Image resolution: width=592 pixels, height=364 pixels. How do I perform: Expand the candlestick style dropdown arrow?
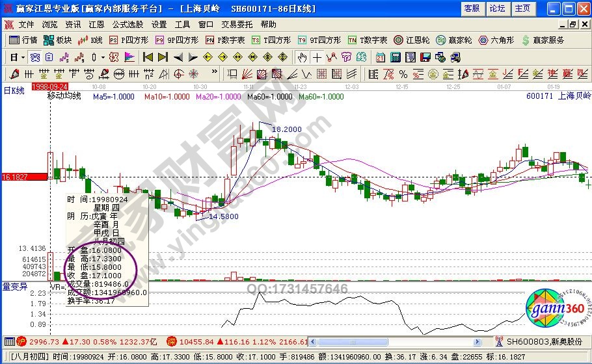(x=102, y=57)
